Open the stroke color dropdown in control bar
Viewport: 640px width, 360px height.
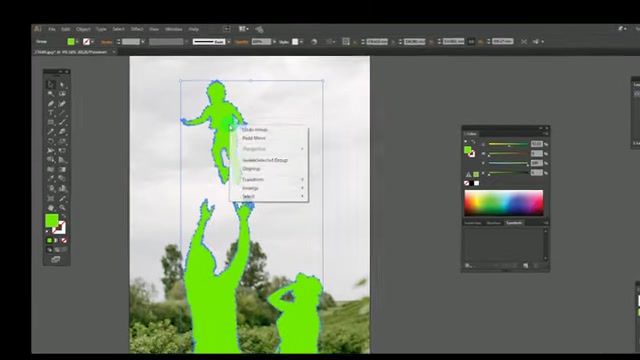click(93, 42)
